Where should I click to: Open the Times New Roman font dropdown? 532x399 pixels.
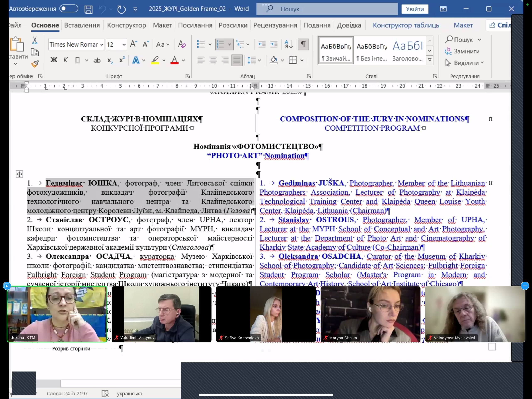pyautogui.click(x=102, y=45)
